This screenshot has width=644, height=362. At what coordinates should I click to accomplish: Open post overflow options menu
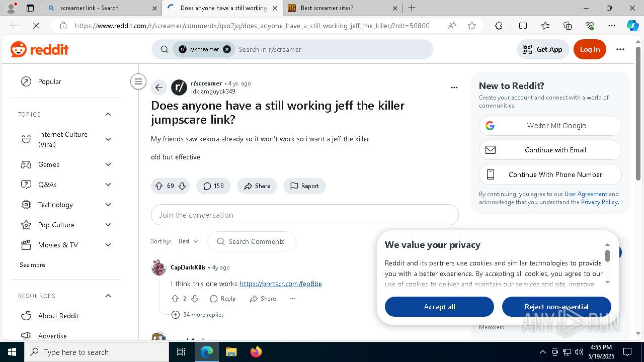tap(454, 87)
